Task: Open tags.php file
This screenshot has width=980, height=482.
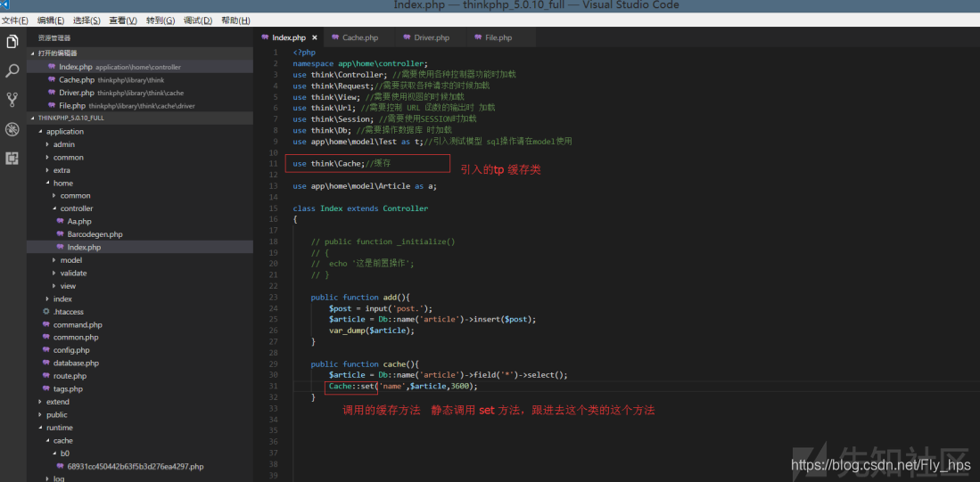Action: [68, 389]
